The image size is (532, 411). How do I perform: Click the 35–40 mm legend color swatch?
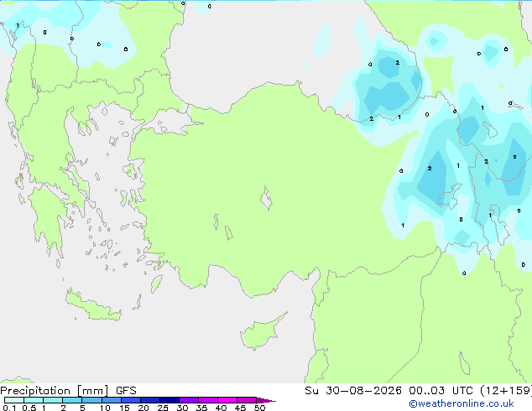click(x=207, y=400)
